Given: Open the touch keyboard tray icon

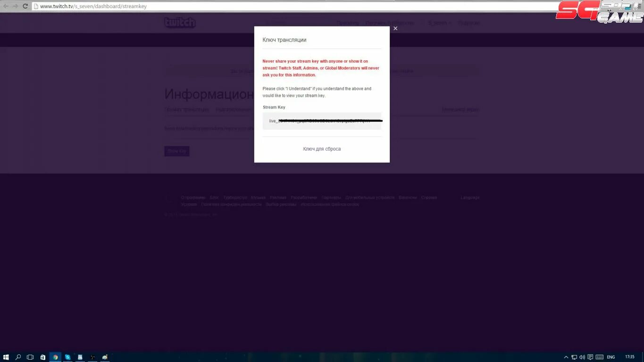Looking at the screenshot, I should 600,357.
